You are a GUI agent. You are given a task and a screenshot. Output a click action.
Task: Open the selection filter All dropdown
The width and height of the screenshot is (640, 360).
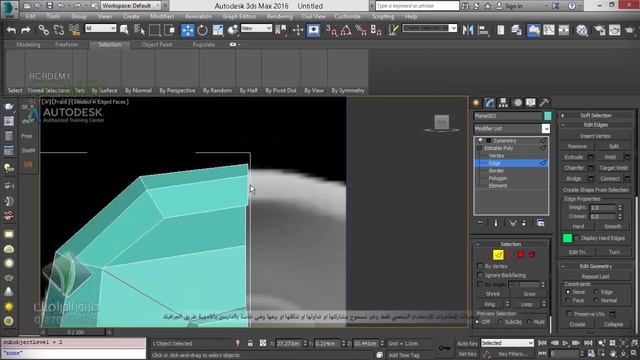(x=100, y=28)
